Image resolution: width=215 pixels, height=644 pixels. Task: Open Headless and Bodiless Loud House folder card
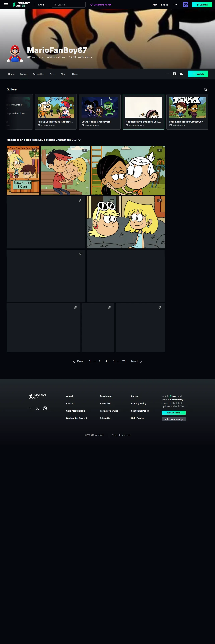point(143,112)
